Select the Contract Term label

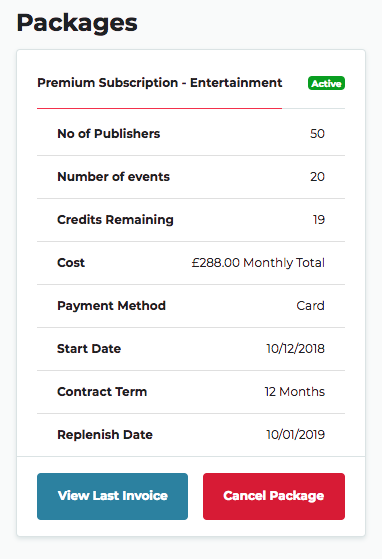[x=102, y=392]
